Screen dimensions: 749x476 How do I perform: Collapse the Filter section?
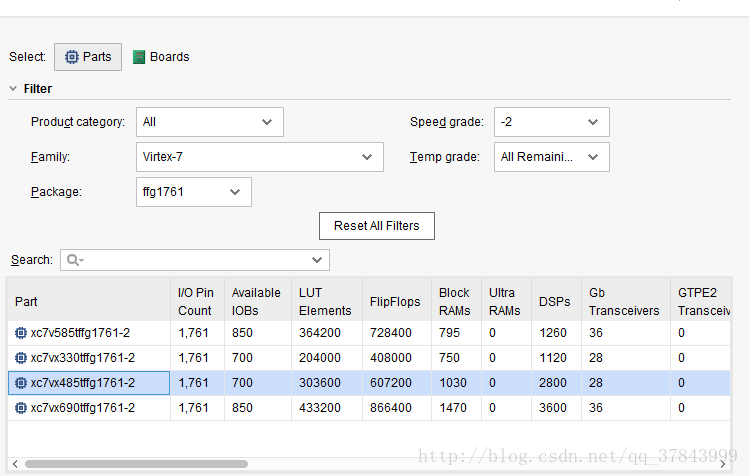pyautogui.click(x=13, y=89)
